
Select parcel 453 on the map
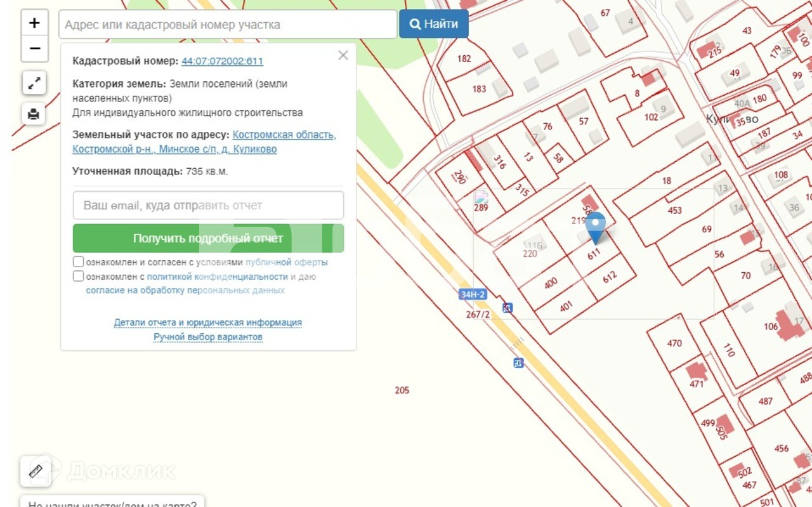click(x=675, y=210)
